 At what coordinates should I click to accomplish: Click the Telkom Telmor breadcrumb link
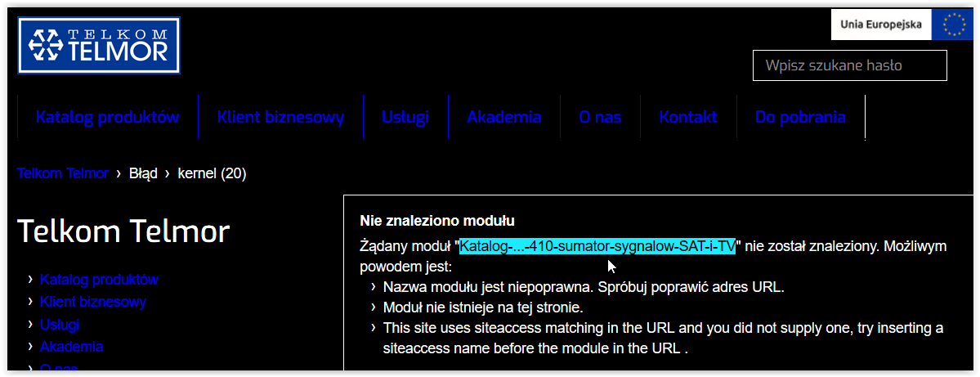point(63,173)
